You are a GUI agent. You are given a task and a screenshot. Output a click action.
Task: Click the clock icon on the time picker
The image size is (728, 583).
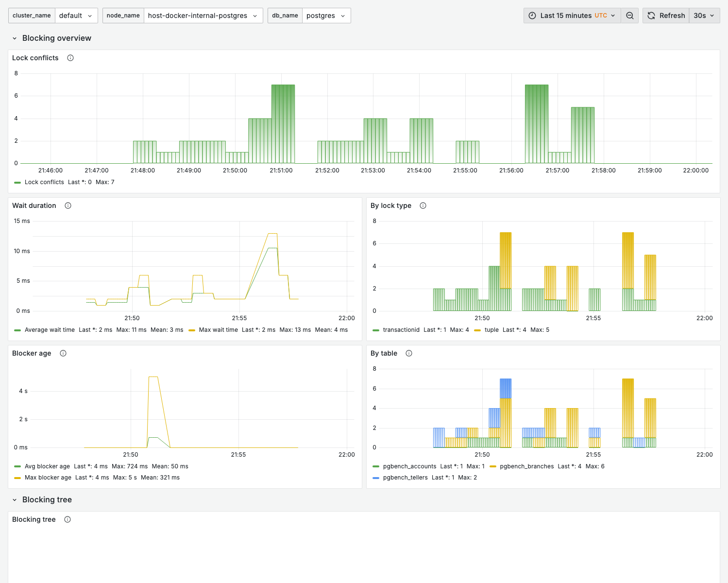pyautogui.click(x=533, y=15)
